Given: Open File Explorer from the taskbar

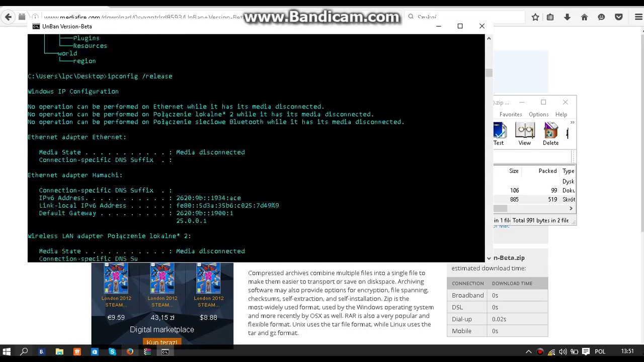Looking at the screenshot, I should point(59,352).
